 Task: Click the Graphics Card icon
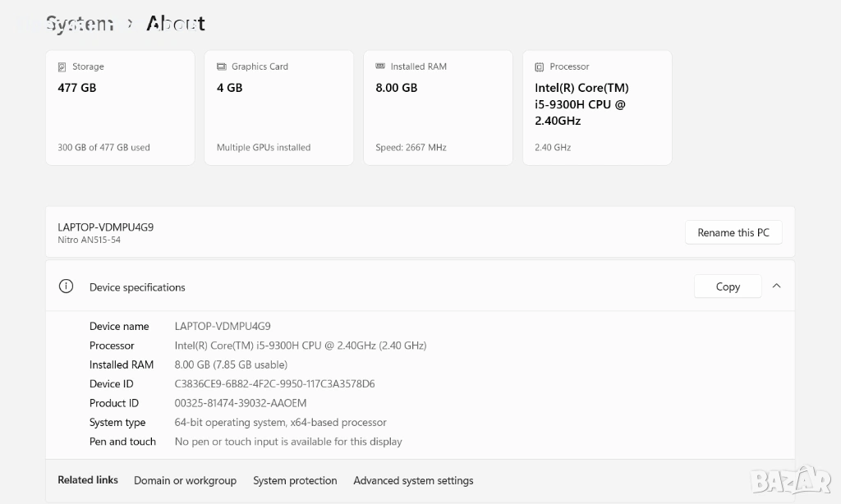click(221, 66)
